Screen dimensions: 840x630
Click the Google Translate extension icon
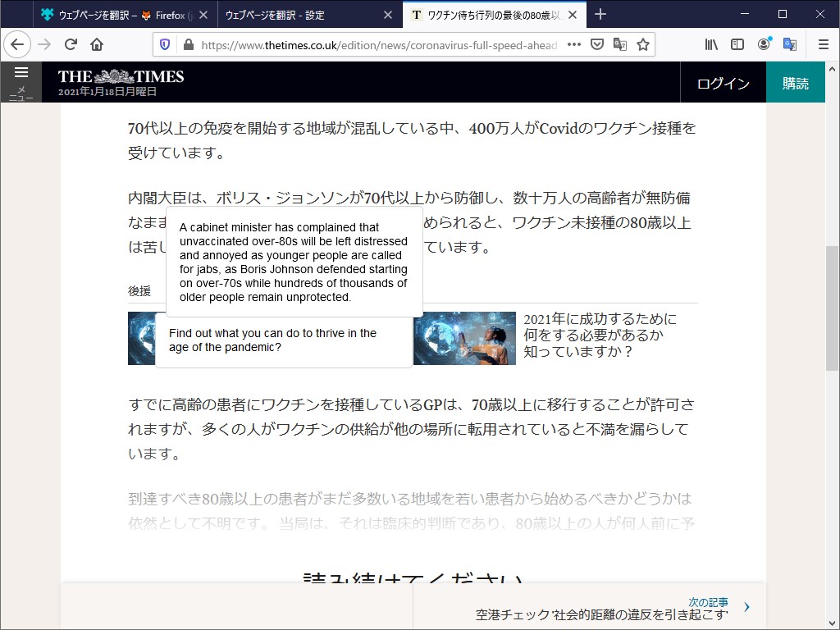pos(789,44)
